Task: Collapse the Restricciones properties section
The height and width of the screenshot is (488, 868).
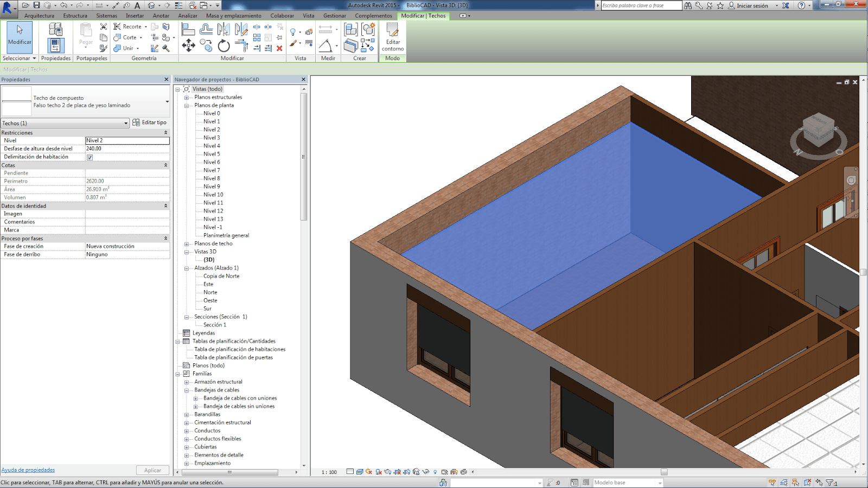Action: coord(165,133)
